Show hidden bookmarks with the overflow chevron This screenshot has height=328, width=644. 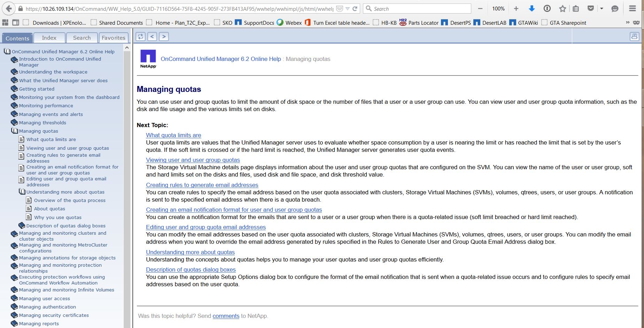[x=628, y=23]
